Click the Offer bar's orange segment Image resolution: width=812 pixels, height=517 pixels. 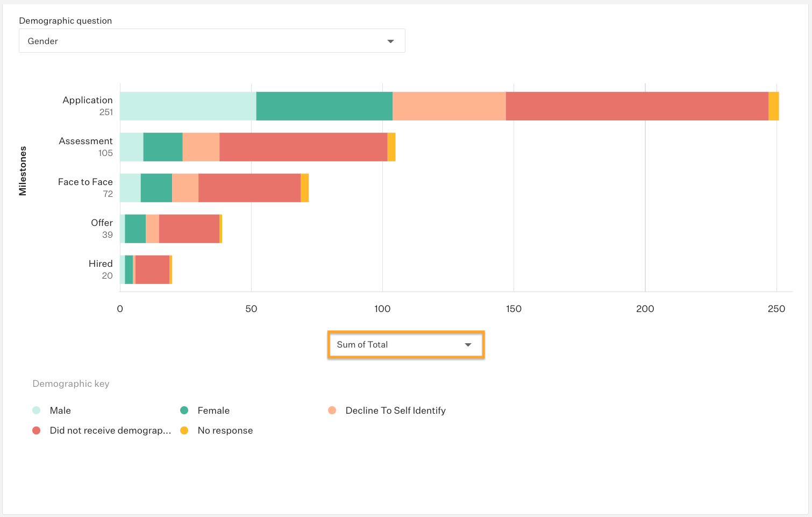(x=152, y=229)
